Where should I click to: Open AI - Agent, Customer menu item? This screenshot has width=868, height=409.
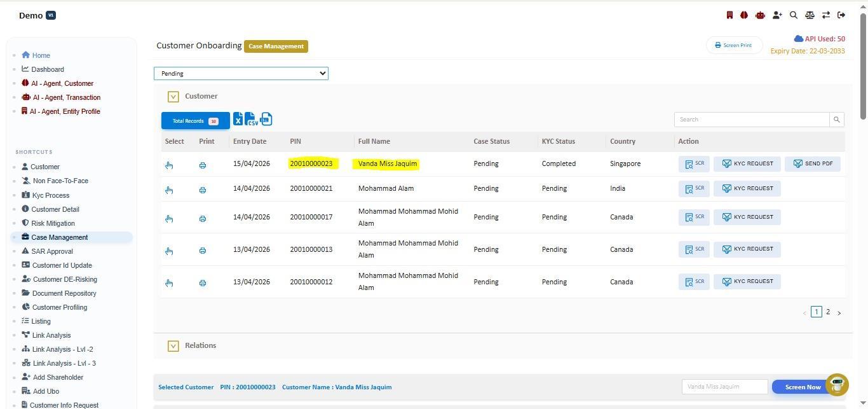tap(57, 83)
